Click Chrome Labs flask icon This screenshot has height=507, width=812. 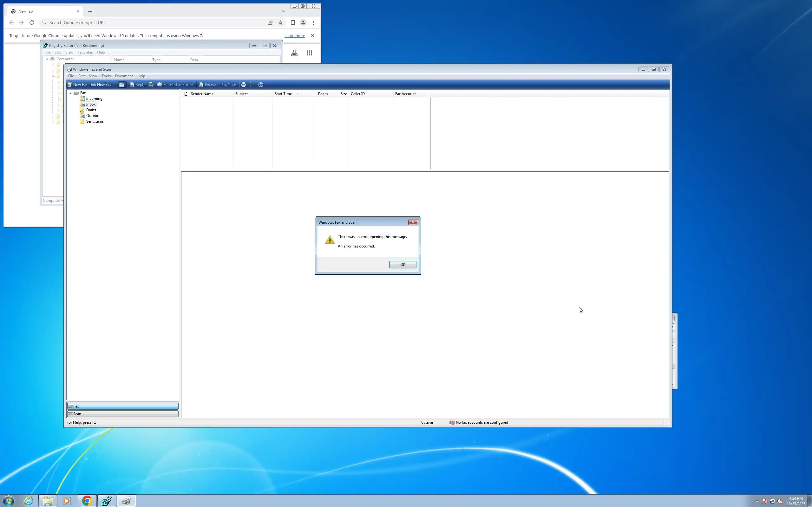[x=294, y=53]
